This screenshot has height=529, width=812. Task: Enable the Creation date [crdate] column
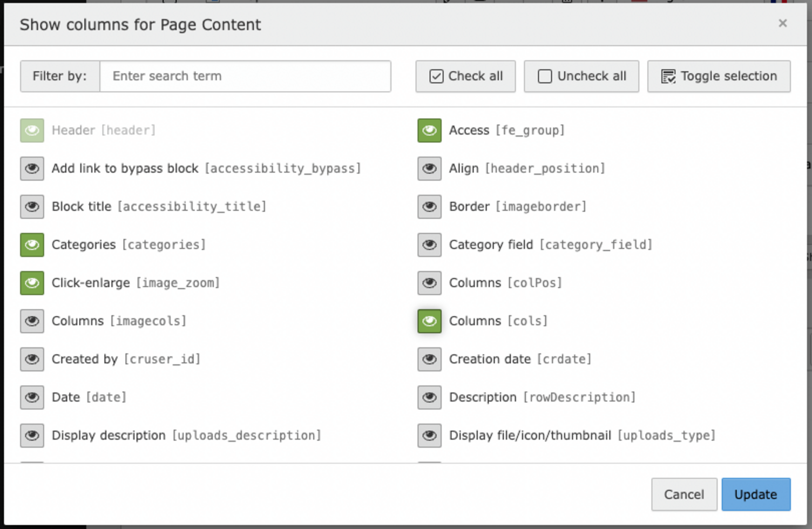point(429,359)
